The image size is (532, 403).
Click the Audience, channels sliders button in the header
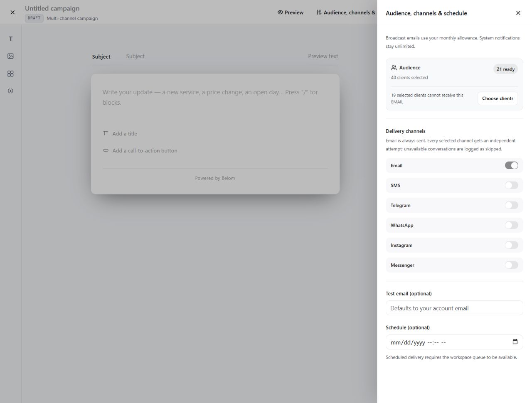tap(346, 12)
